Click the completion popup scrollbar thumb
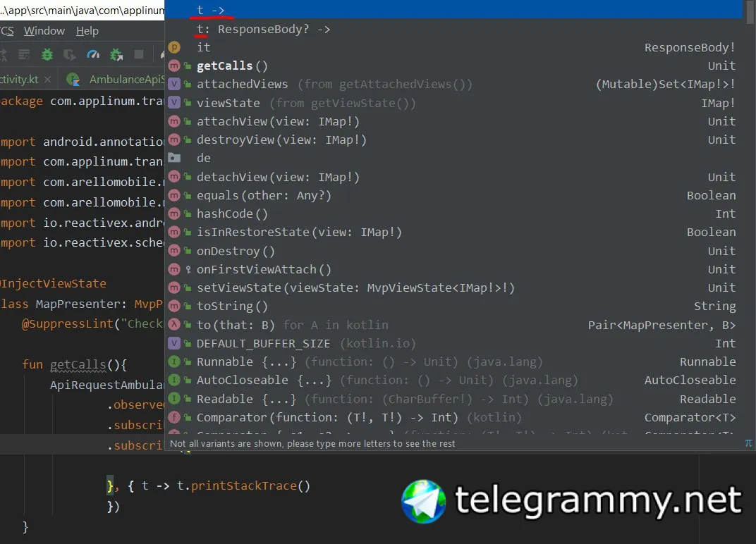The width and height of the screenshot is (756, 544). click(x=750, y=12)
